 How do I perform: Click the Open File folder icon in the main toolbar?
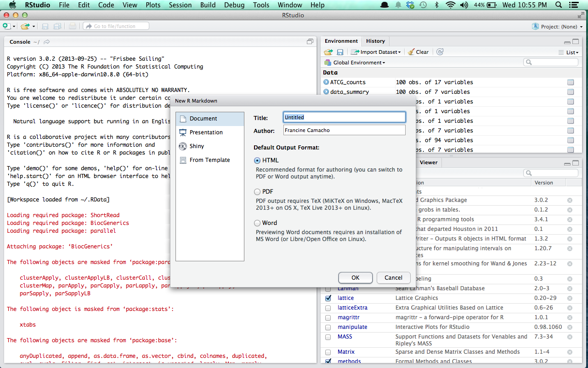24,26
